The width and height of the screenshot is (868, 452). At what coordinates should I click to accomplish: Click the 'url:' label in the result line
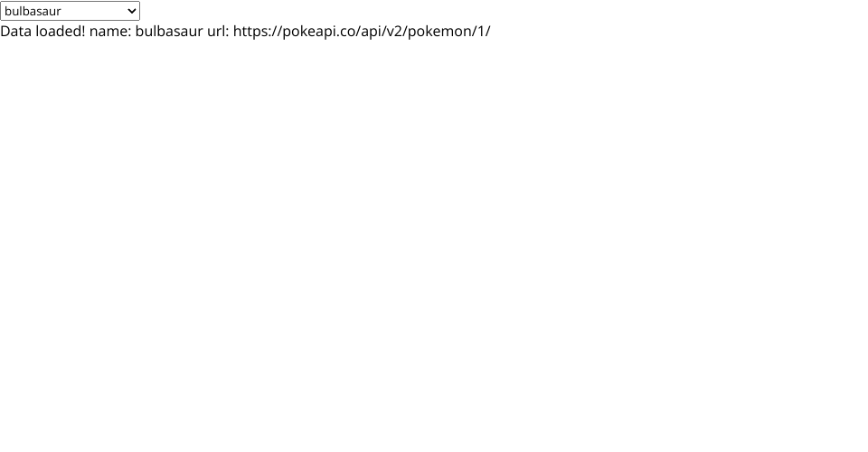click(x=218, y=31)
